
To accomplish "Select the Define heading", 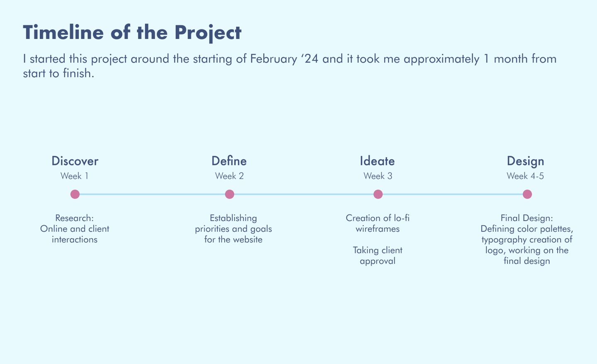I will tap(229, 161).
